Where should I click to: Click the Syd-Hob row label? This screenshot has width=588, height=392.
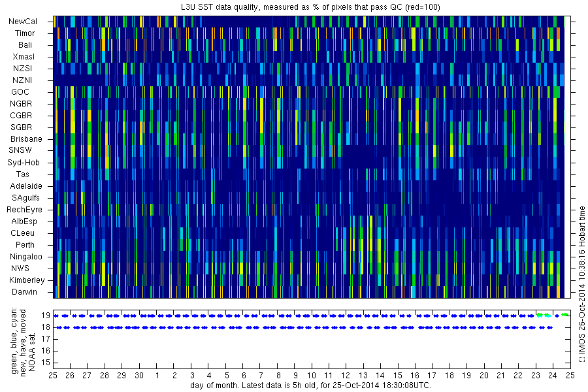coord(24,163)
